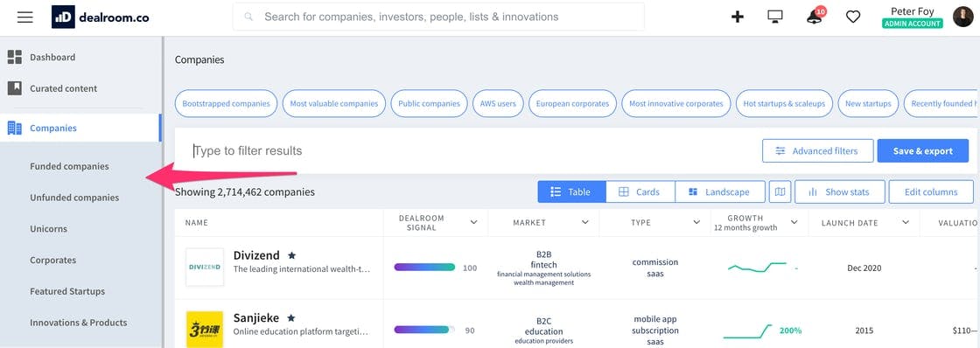Click Peter Foy profile avatar
Screen dimensions: 980x348
[963, 17]
